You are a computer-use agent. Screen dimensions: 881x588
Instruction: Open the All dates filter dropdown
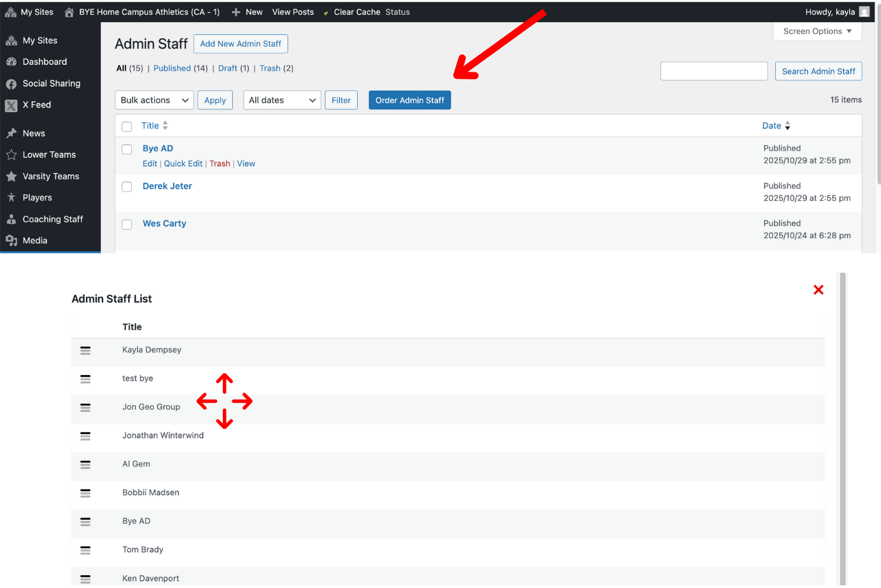[282, 100]
